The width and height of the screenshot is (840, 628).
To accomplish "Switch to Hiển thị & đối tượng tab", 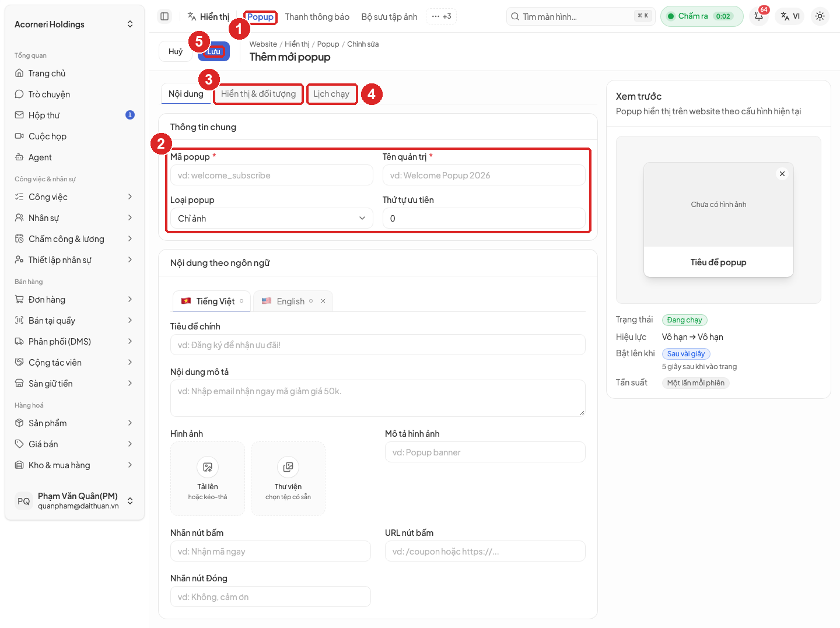I will 258,94.
